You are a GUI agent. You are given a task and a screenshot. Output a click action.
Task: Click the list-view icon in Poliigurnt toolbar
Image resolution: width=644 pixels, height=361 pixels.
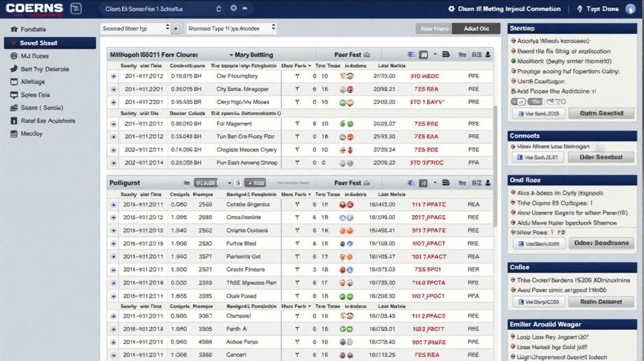(412, 183)
